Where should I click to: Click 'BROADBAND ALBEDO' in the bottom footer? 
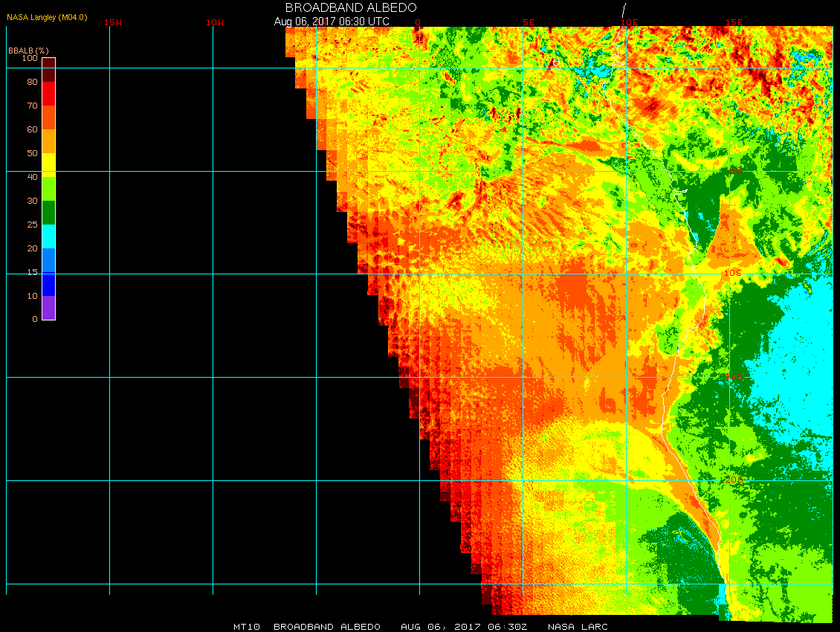(327, 626)
